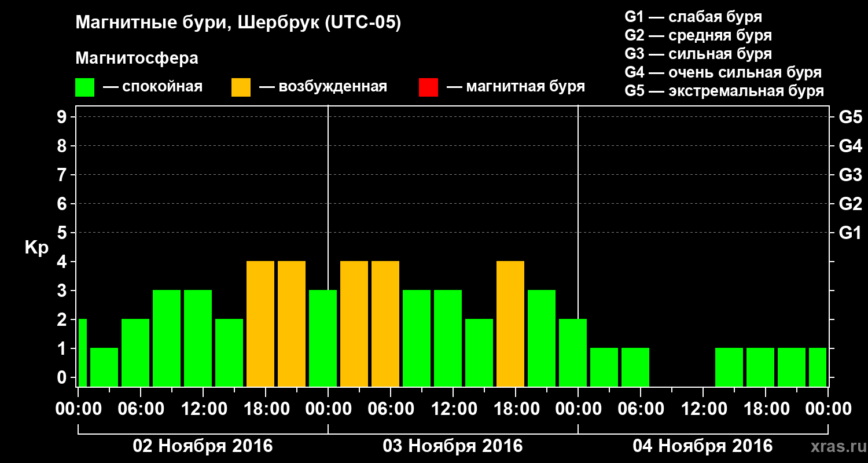The width and height of the screenshot is (868, 463).
Task: Select the green Kp 2 bar at 13:00–16:00 on 03 Ноября
Action: tap(479, 353)
